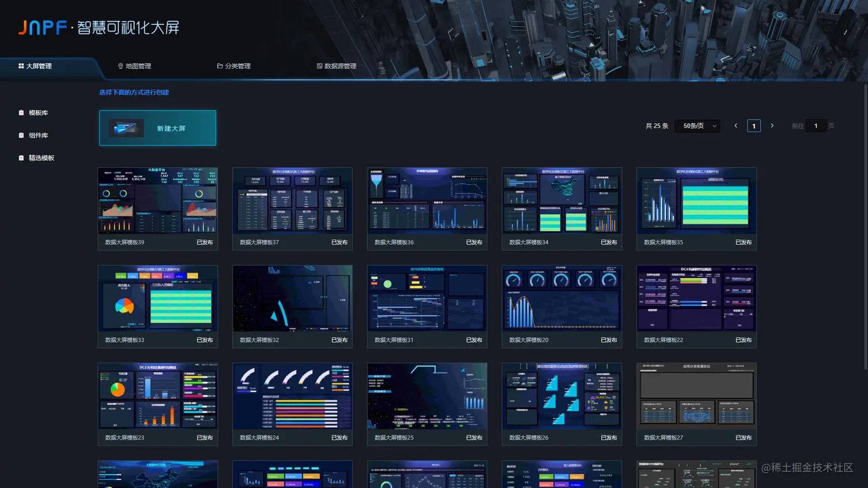This screenshot has height=488, width=868.
Task: Switch to the 数据源管理 tab
Action: coord(336,66)
